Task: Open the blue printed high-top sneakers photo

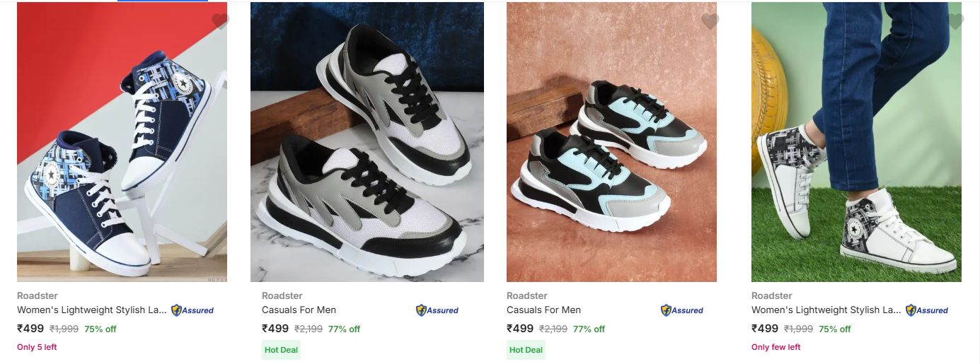Action: point(122,142)
